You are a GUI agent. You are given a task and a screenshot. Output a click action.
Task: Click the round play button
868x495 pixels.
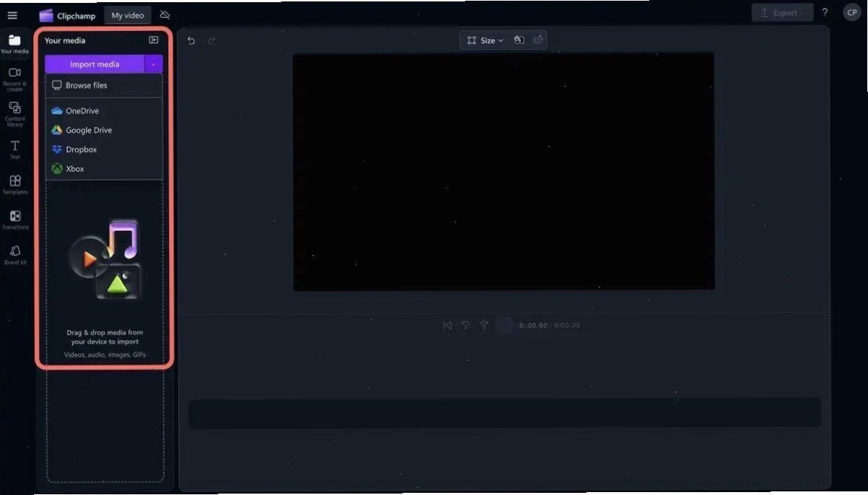[505, 325]
